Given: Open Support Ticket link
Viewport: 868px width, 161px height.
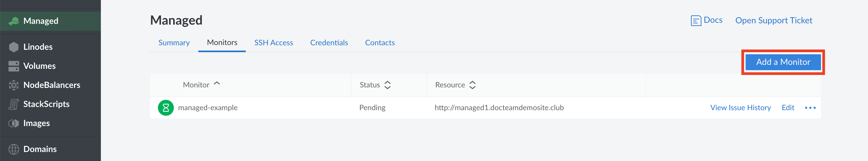Looking at the screenshot, I should click(x=773, y=20).
